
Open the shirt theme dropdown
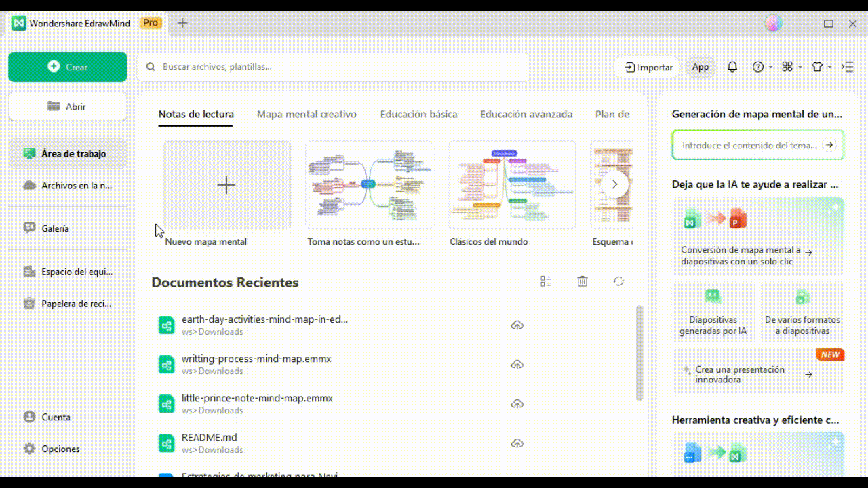point(821,67)
